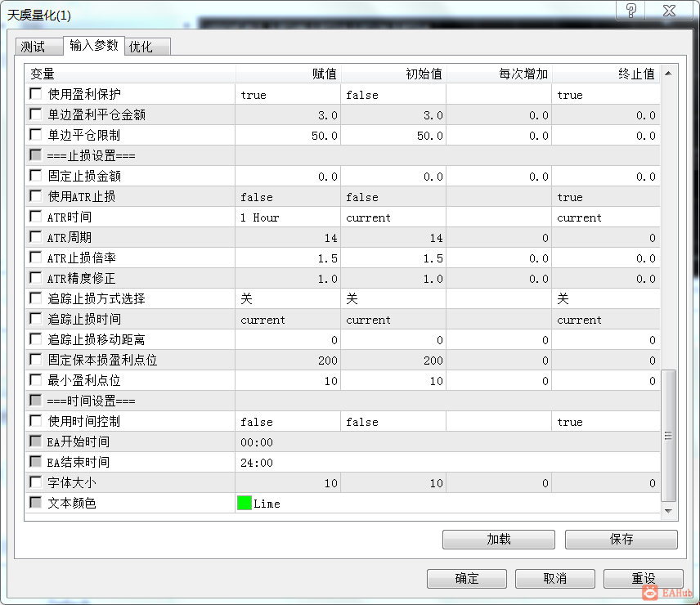Tick the 追踪止损方式选择 checkbox
The height and width of the screenshot is (605, 700).
click(36, 298)
